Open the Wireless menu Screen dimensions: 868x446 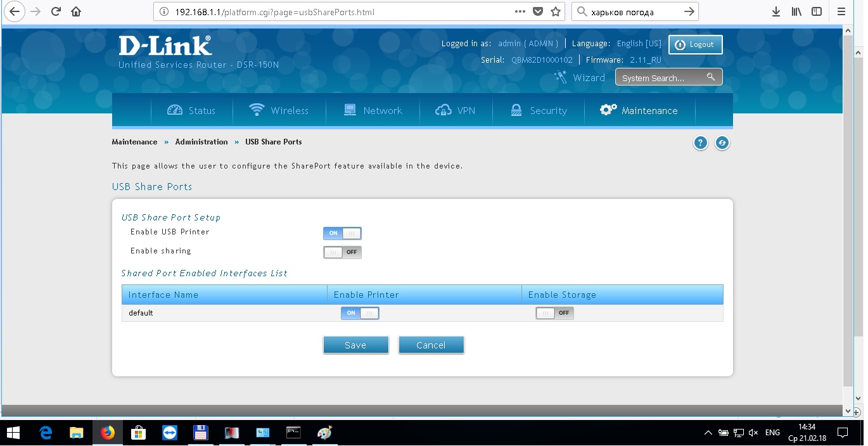[x=279, y=110]
